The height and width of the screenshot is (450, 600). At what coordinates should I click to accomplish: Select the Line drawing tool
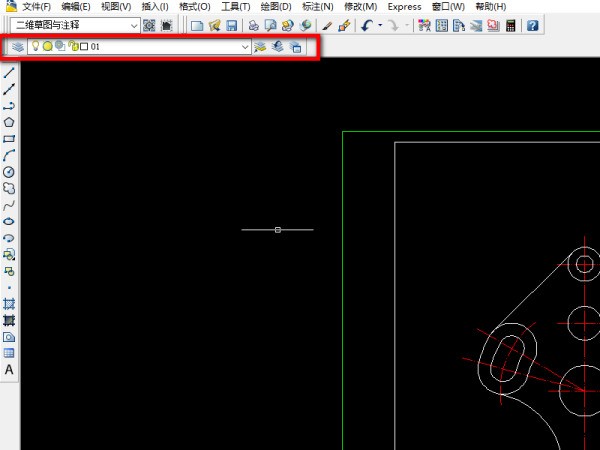point(9,73)
